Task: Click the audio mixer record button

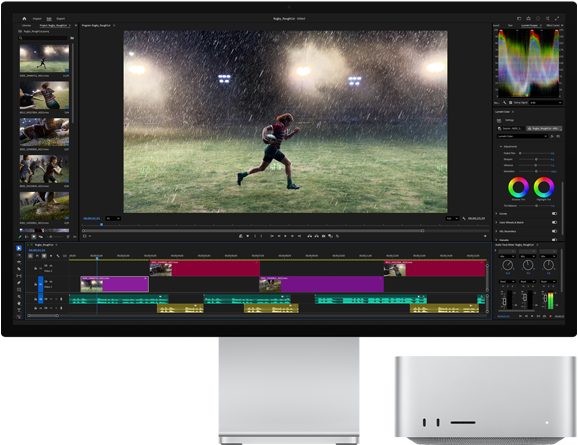Action: (x=551, y=316)
